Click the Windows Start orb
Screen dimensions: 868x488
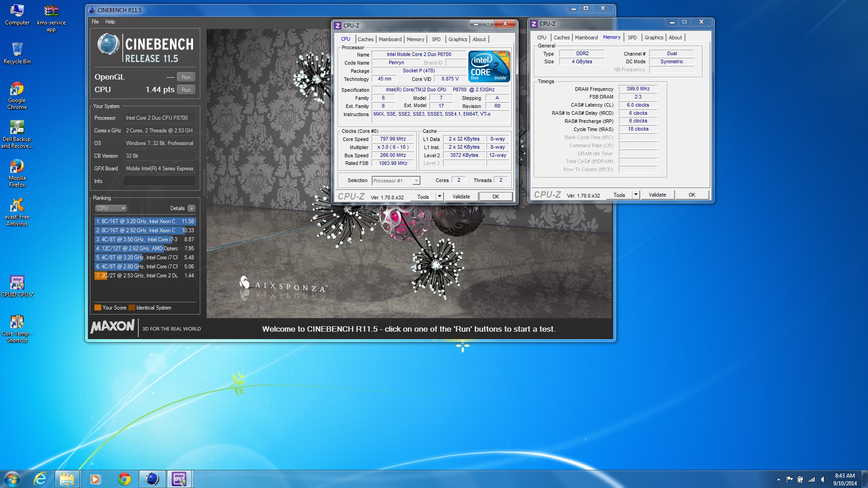(12, 479)
